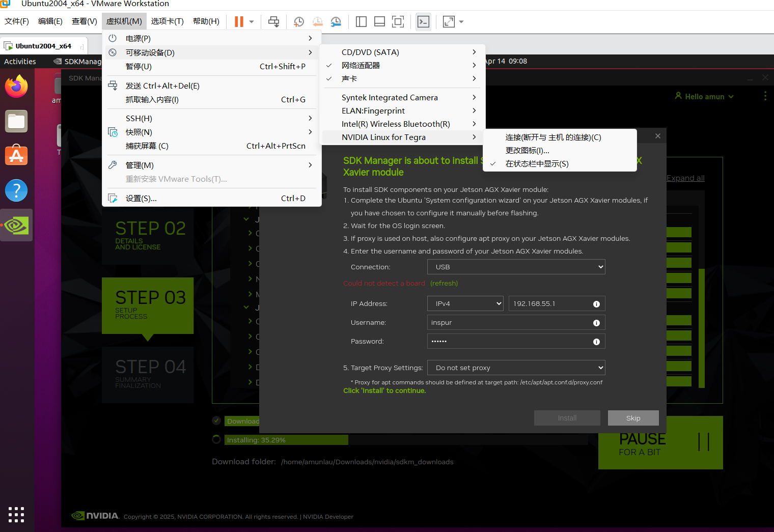Click the stretch guest display icon

point(449,21)
